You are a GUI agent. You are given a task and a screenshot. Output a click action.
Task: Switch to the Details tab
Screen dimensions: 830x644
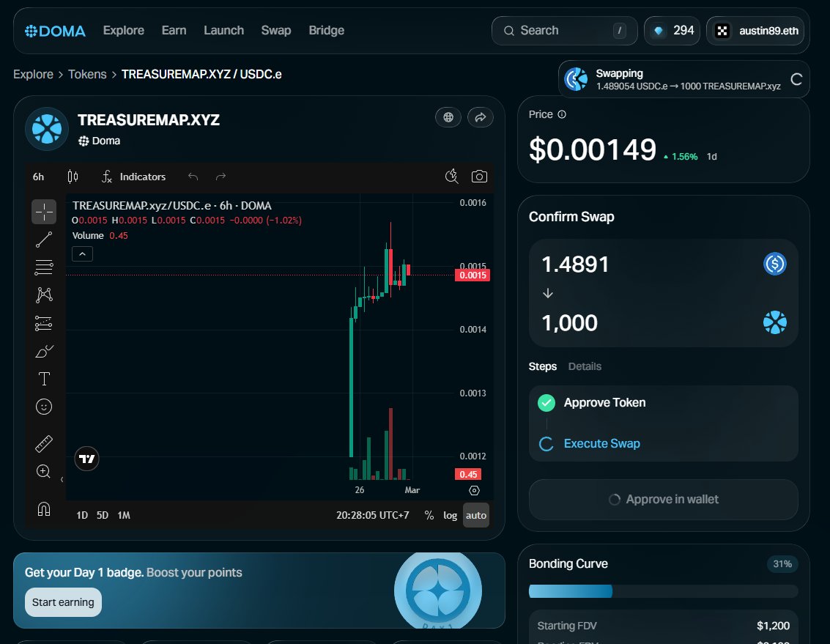point(585,366)
